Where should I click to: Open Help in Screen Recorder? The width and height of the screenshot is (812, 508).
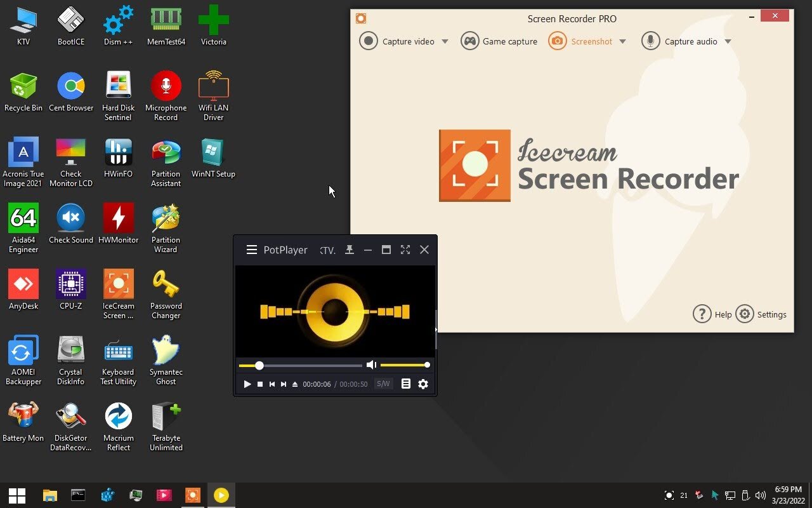pyautogui.click(x=712, y=314)
